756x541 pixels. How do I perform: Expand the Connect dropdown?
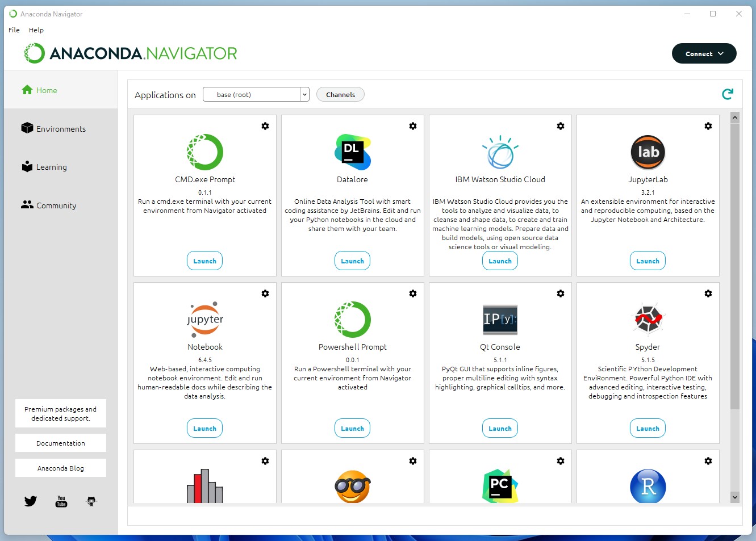pos(704,54)
